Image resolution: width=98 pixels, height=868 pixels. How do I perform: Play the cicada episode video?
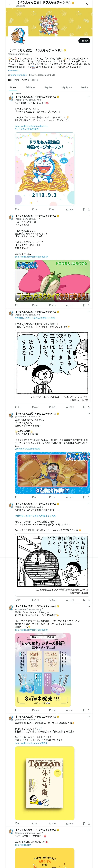coord(52,281)
